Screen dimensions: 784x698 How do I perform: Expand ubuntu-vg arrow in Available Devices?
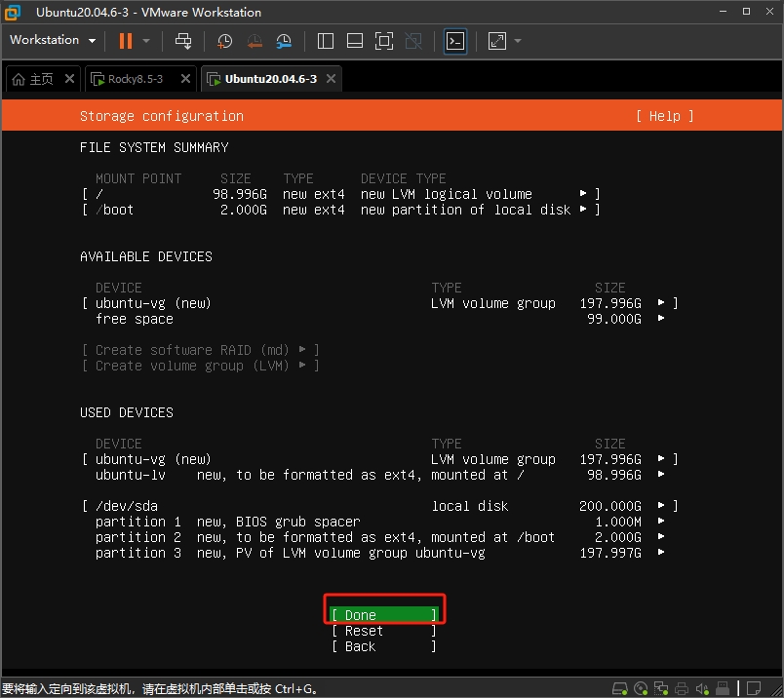(x=661, y=302)
